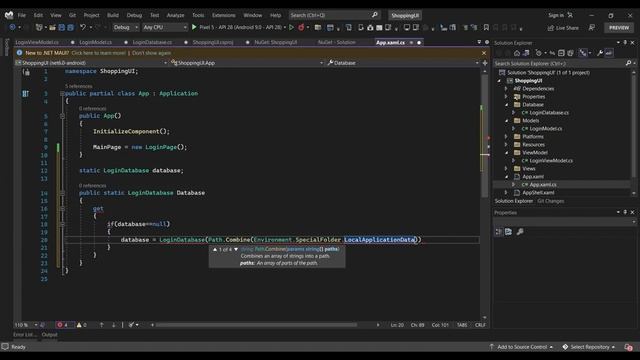Click the Hot Reload flame icon

coord(301,27)
